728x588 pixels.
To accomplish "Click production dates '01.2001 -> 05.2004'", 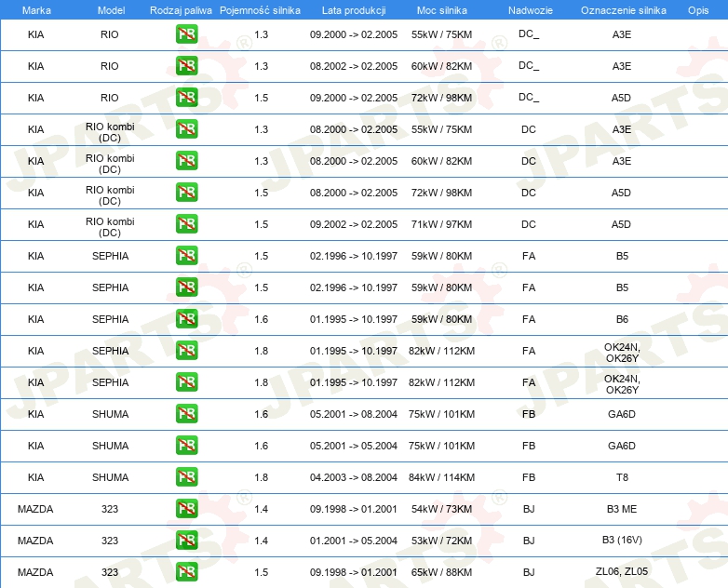I will click(x=354, y=541).
